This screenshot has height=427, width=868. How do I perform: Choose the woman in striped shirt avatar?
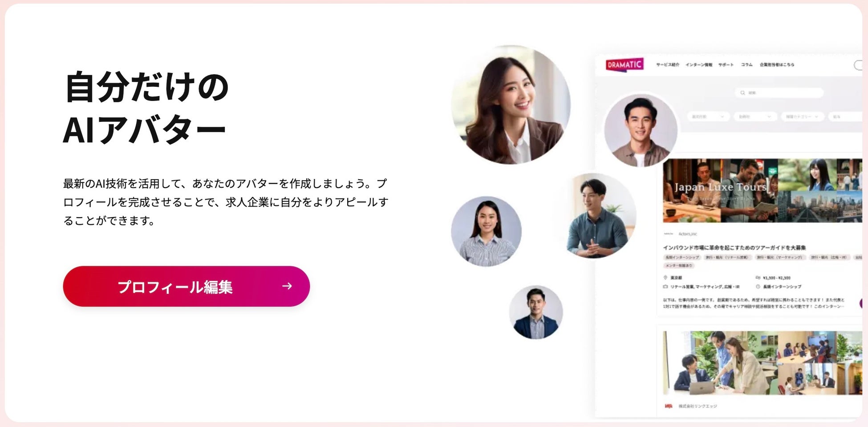point(486,231)
